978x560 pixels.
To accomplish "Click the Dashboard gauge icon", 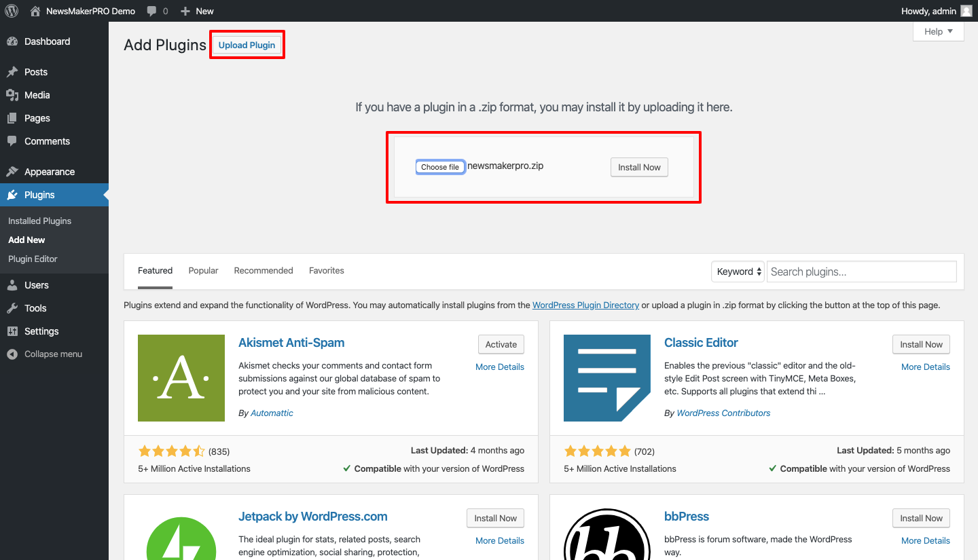I will pyautogui.click(x=12, y=41).
